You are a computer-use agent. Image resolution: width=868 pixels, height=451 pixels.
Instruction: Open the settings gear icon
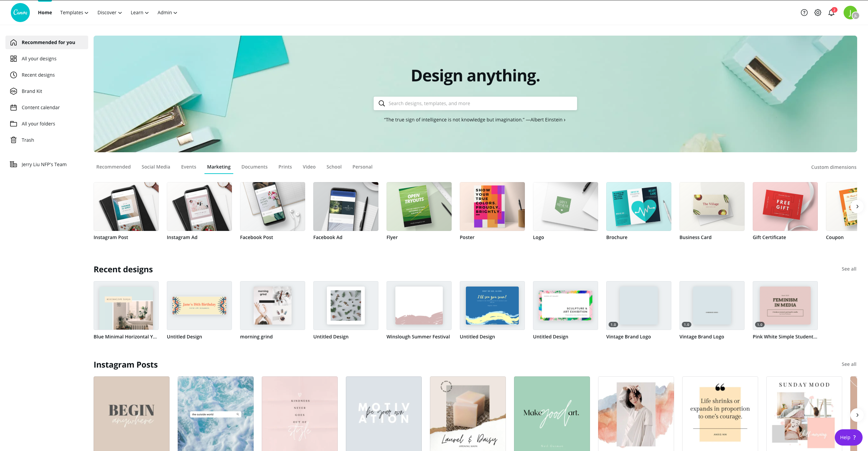(818, 13)
